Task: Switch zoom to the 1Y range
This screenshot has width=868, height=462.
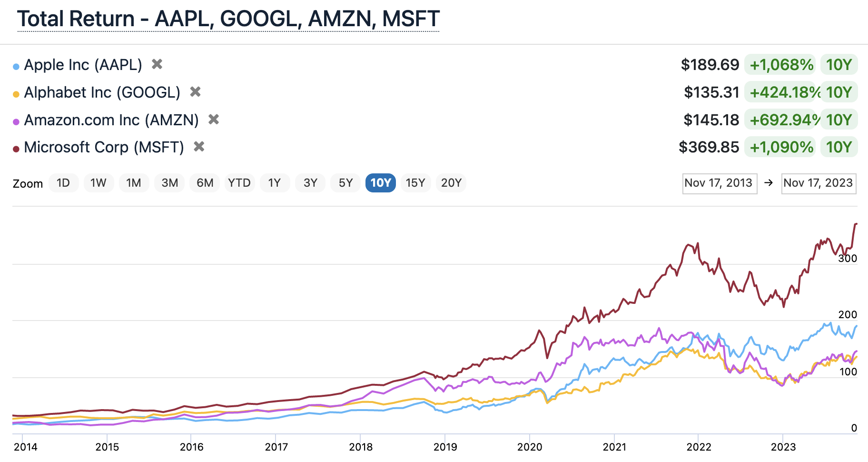Action: click(x=275, y=182)
